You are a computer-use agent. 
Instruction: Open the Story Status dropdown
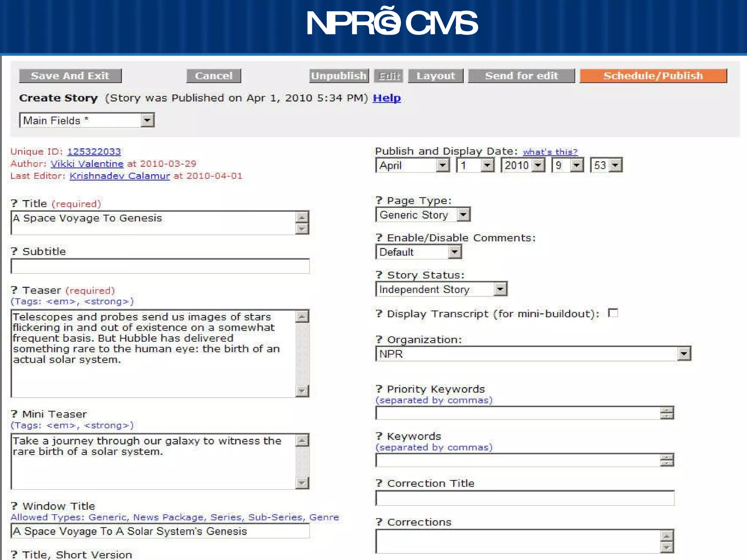pos(500,289)
